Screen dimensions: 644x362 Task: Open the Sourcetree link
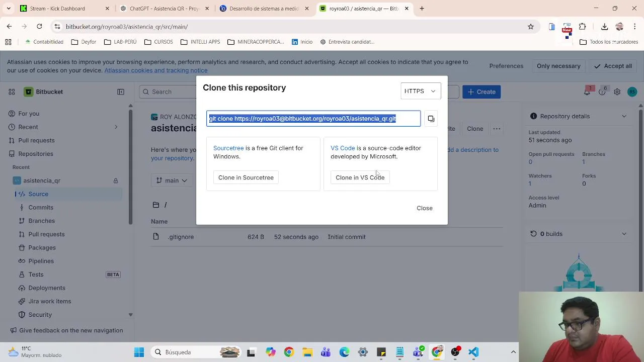[228, 148]
